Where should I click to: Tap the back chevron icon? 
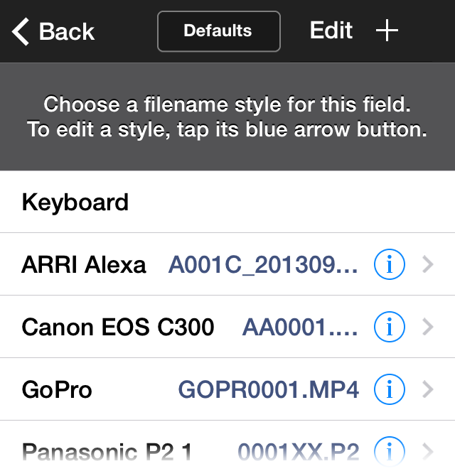click(21, 31)
